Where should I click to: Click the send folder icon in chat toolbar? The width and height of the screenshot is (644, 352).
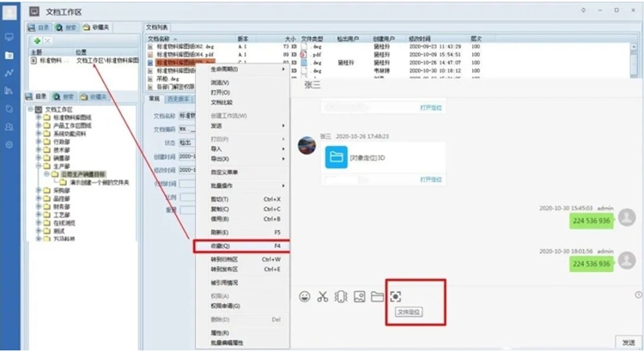[377, 297]
